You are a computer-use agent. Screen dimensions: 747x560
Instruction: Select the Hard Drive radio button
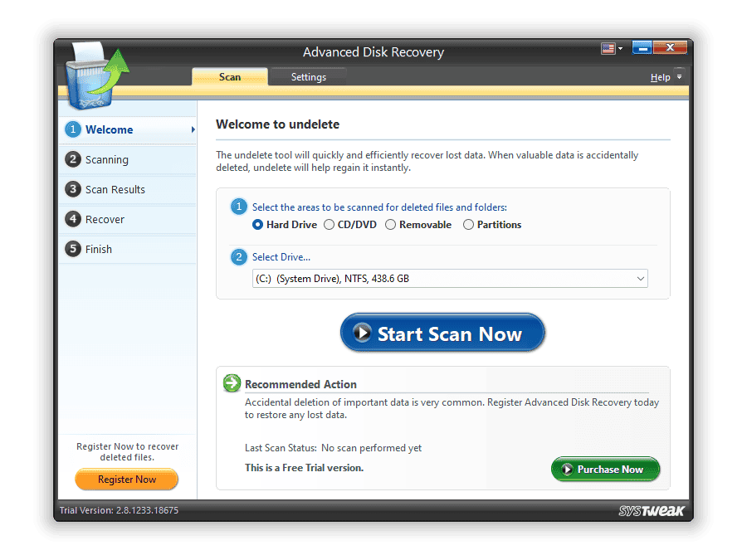click(258, 224)
